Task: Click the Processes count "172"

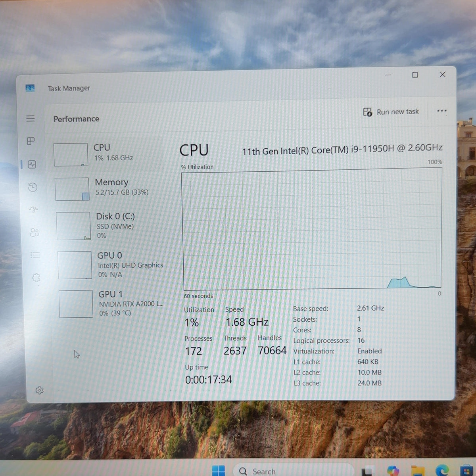Action: point(194,351)
